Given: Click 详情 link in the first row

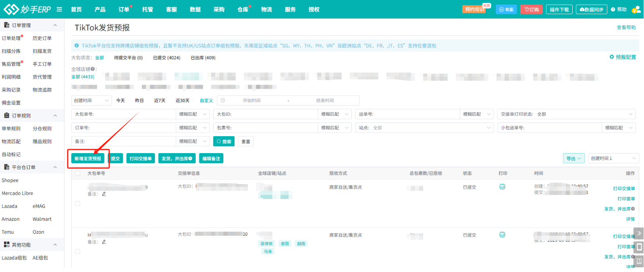Looking at the screenshot, I should (x=630, y=219).
